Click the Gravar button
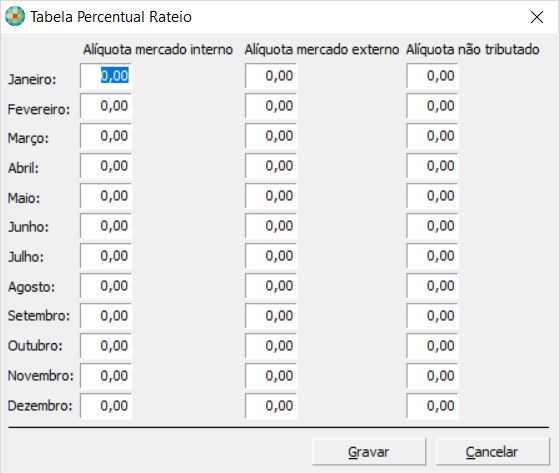559x473 pixels. [x=369, y=452]
